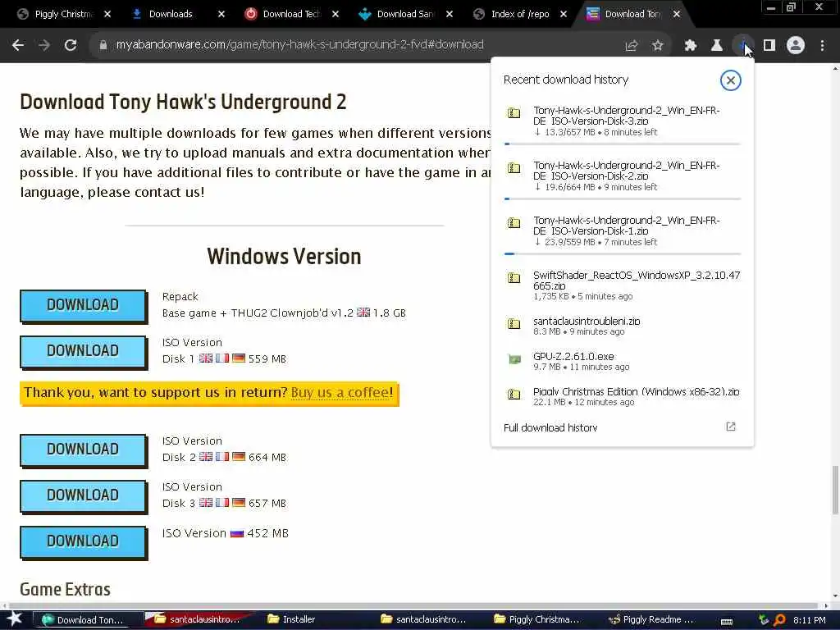Download the Repack Base game version
Screen dimensions: 840x630
(x=83, y=305)
